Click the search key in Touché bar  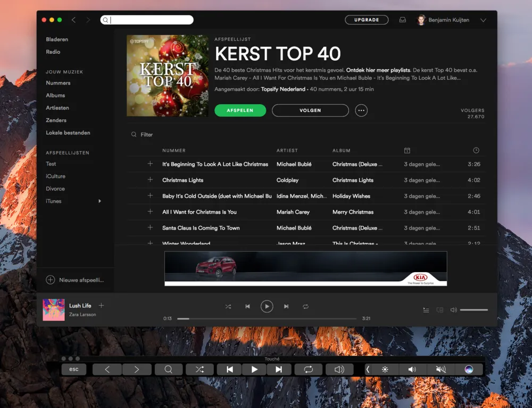click(168, 369)
